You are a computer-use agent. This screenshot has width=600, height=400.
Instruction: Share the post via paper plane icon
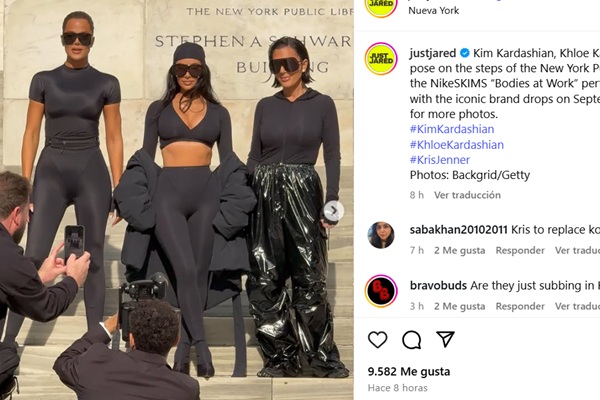(x=445, y=339)
